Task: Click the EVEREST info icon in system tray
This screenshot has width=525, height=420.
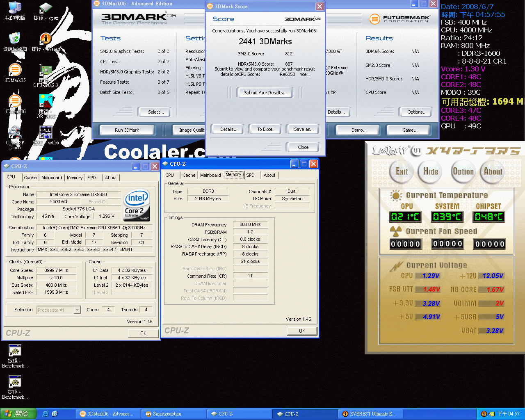Action: [484, 414]
